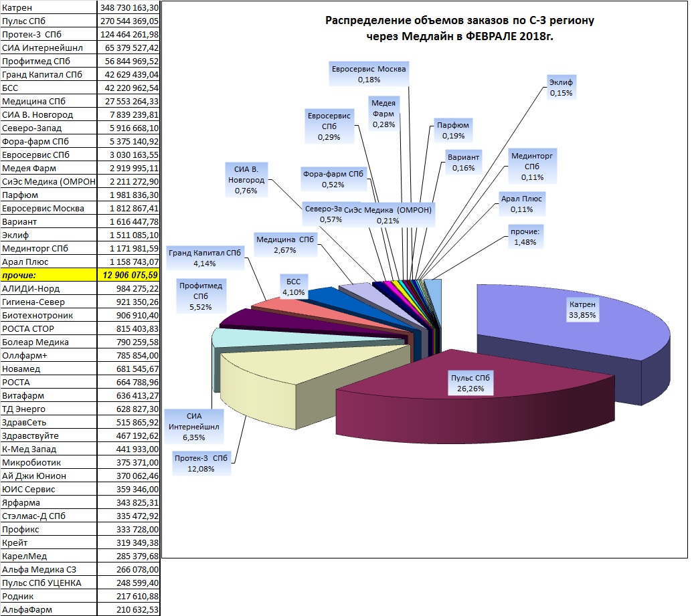Click the Евросервис СПб table cell
This screenshot has height=616, width=692.
click(x=48, y=155)
